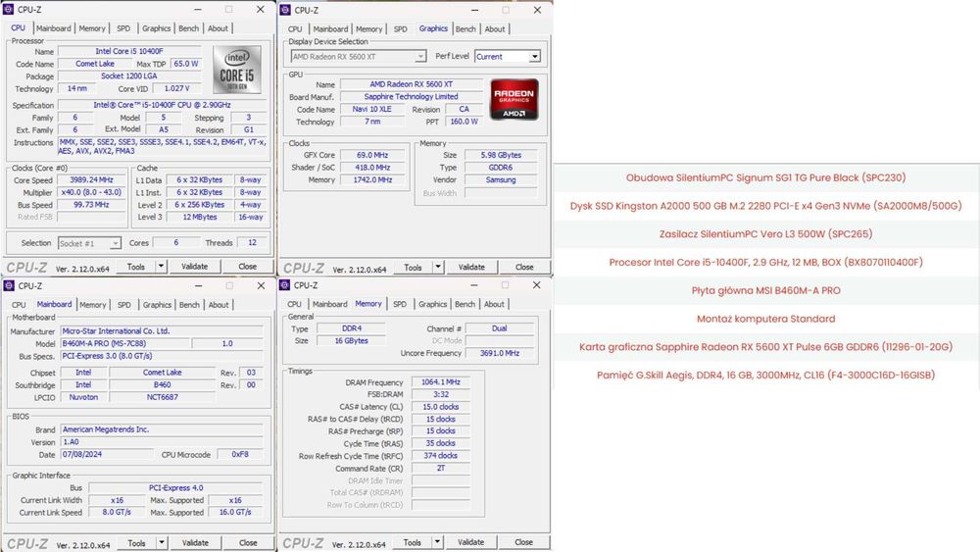This screenshot has width=980, height=552.
Task: Open the Zasilacz SilentiumPC Vero L3 500W link
Action: click(x=765, y=233)
